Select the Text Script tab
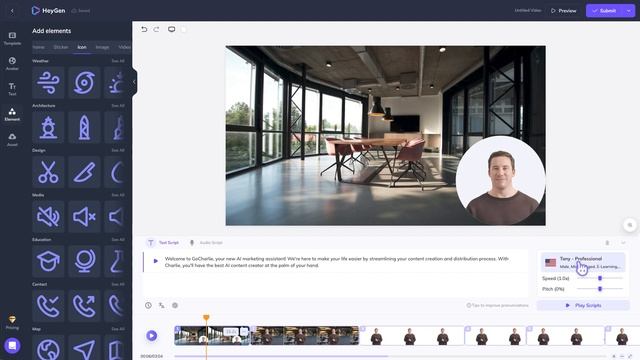This screenshot has height=360, width=640. click(163, 242)
